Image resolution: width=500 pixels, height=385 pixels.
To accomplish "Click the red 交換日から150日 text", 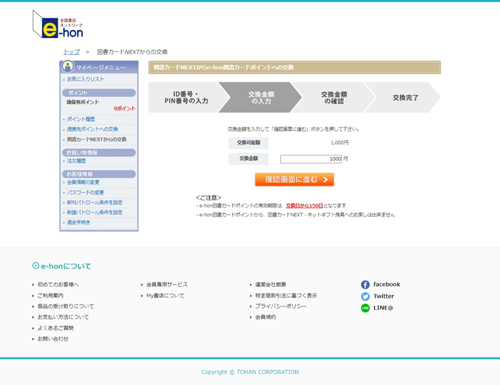I will tap(304, 206).
